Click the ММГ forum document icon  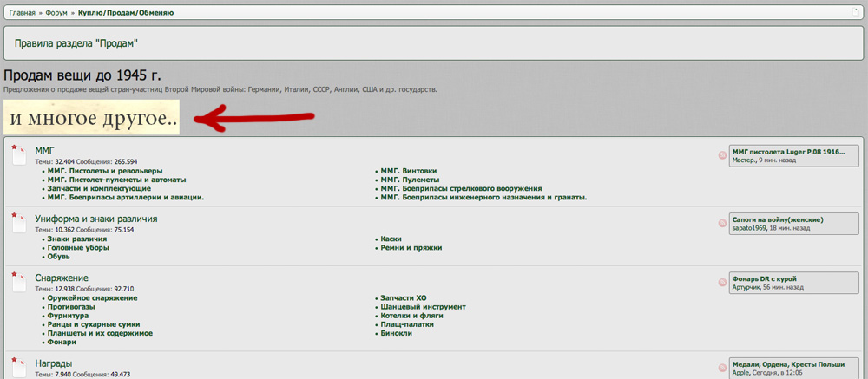(x=19, y=155)
